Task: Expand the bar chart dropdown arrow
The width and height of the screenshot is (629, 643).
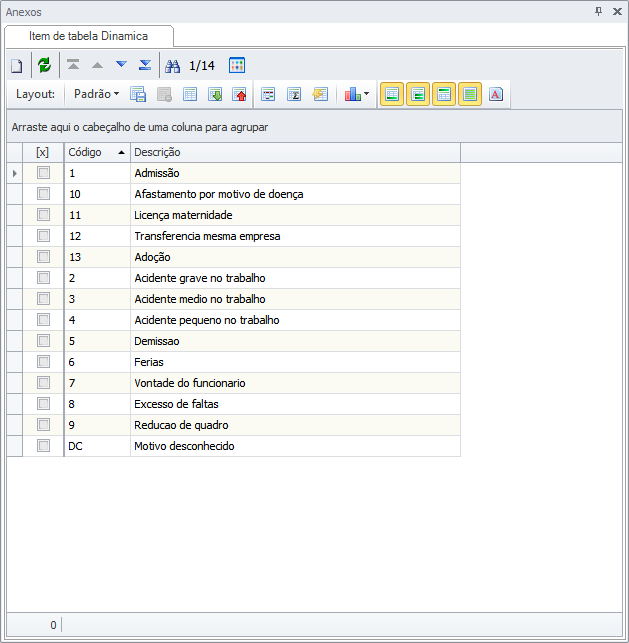Action: point(367,94)
